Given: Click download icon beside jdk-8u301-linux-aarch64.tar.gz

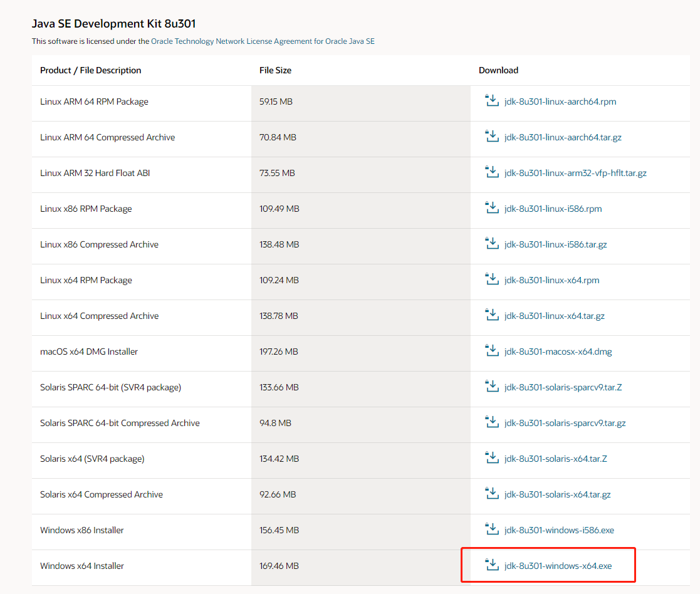Looking at the screenshot, I should [x=492, y=136].
